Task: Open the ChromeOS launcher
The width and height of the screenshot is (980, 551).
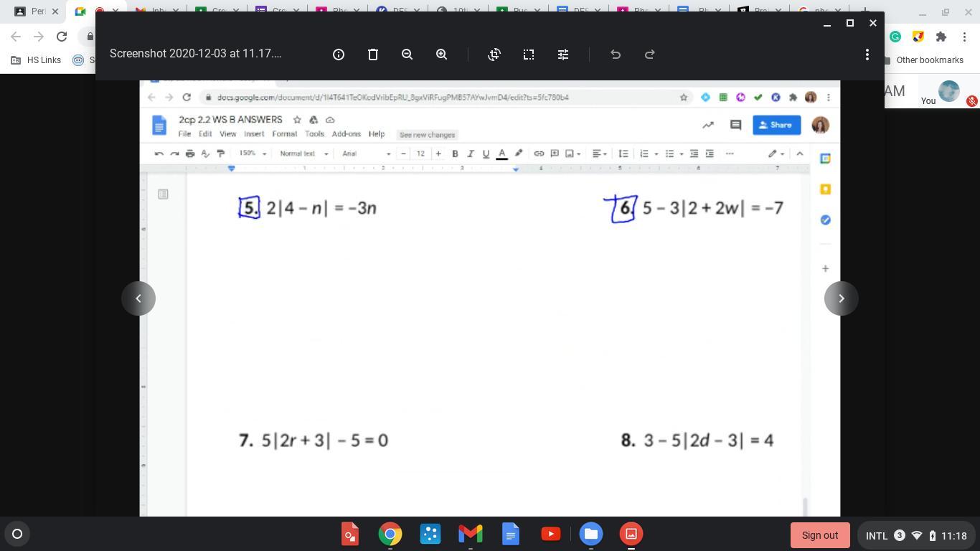Action: tap(17, 534)
